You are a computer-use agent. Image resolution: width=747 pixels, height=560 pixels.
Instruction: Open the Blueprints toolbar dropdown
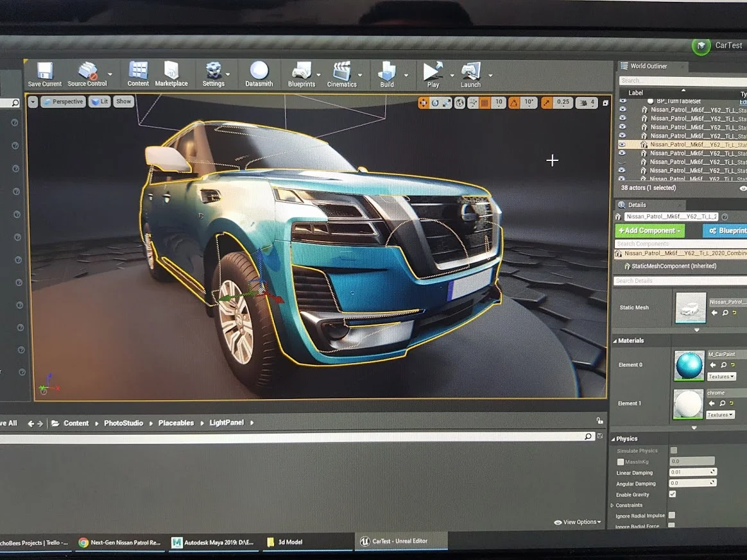pyautogui.click(x=319, y=75)
